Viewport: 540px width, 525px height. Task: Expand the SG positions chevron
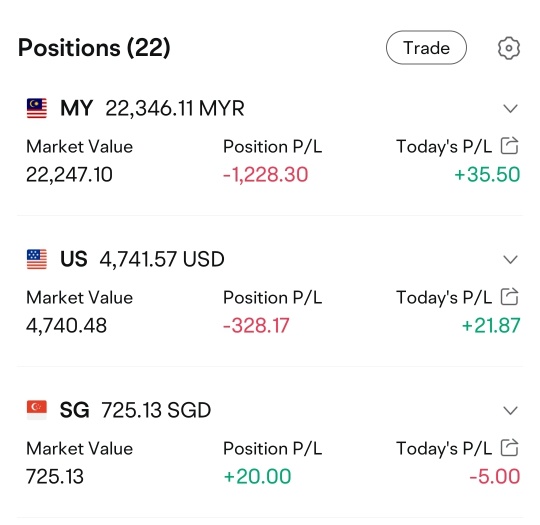(510, 410)
